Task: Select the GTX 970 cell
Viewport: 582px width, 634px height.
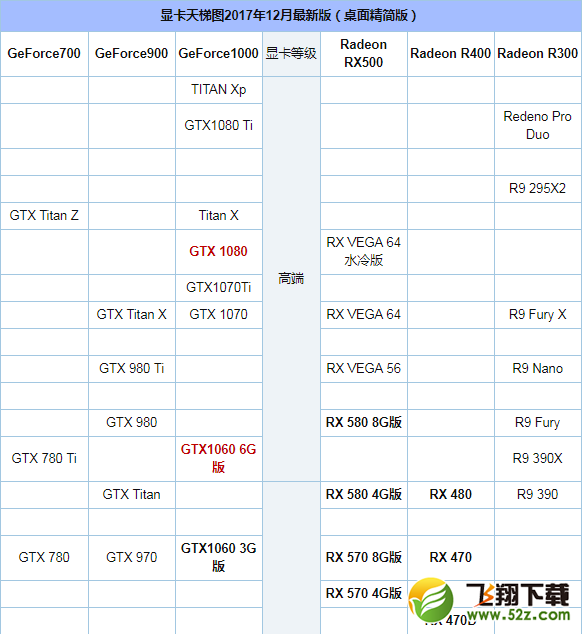Action: tap(132, 558)
